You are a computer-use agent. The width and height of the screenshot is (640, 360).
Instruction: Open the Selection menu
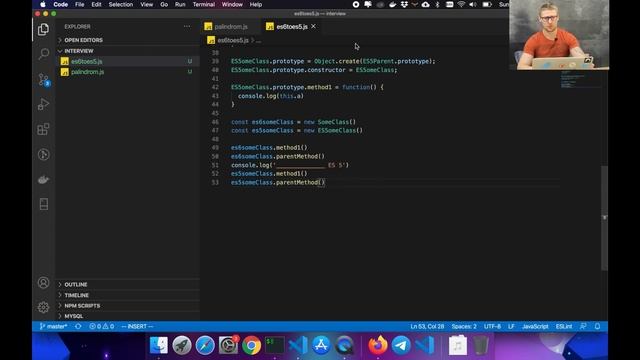pyautogui.click(x=121, y=4)
